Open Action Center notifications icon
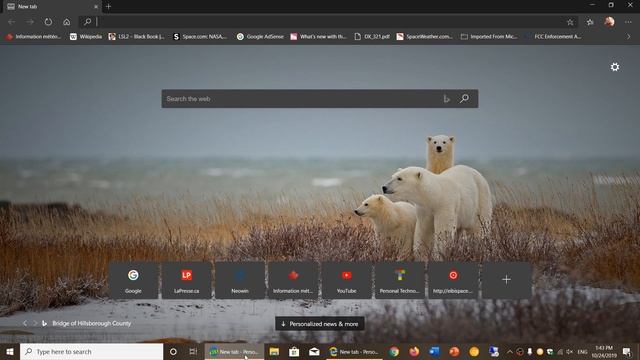This screenshot has height=360, width=640. click(x=627, y=352)
